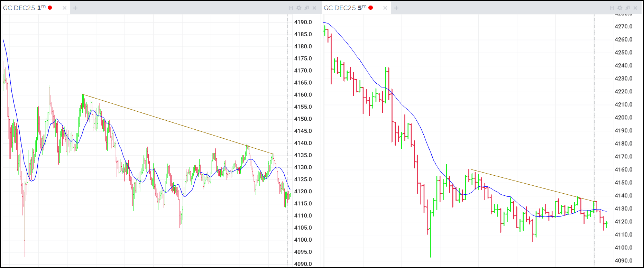
Task: Close the GC DEC25 1m tab
Action: pos(64,8)
